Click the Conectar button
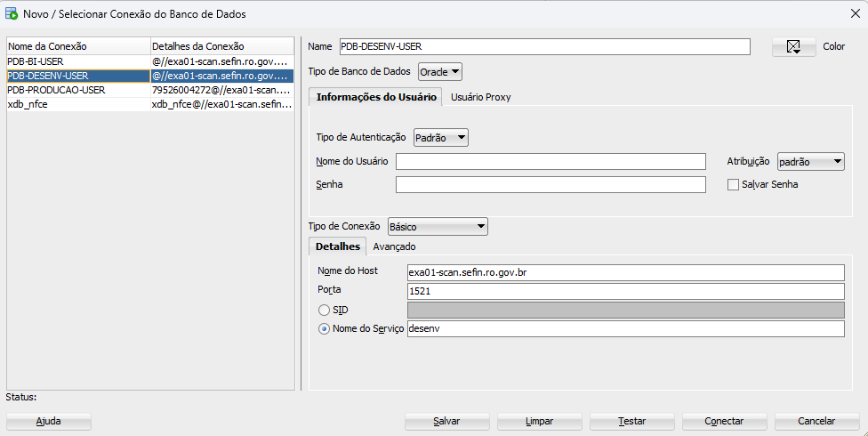The width and height of the screenshot is (868, 436). pyautogui.click(x=724, y=421)
